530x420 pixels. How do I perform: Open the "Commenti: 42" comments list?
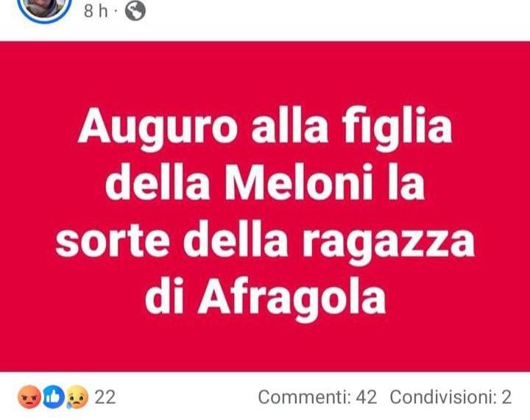317,397
